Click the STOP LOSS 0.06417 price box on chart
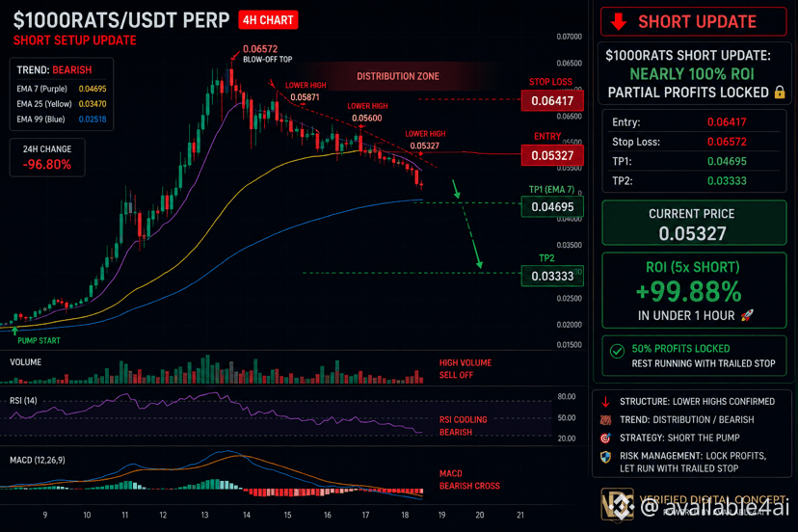 (x=552, y=101)
